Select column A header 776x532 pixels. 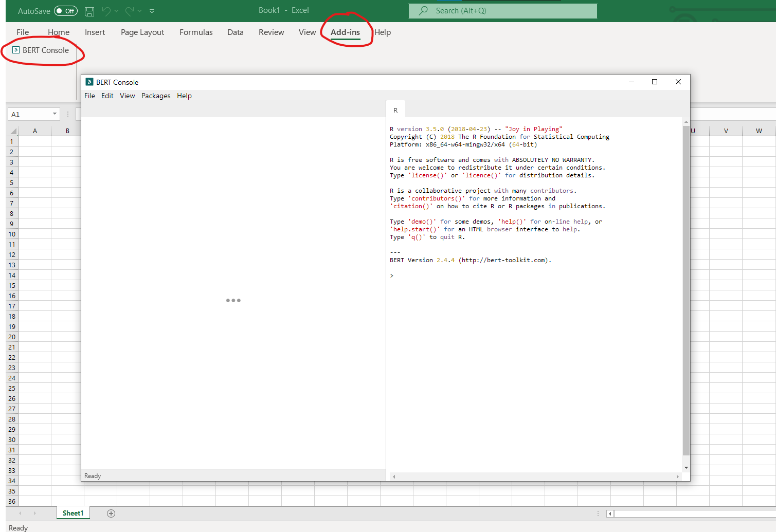(35, 131)
